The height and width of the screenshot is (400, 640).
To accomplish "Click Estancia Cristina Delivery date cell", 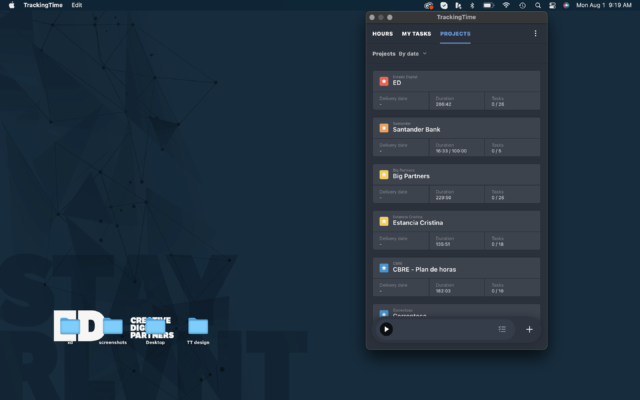I will pyautogui.click(x=401, y=241).
